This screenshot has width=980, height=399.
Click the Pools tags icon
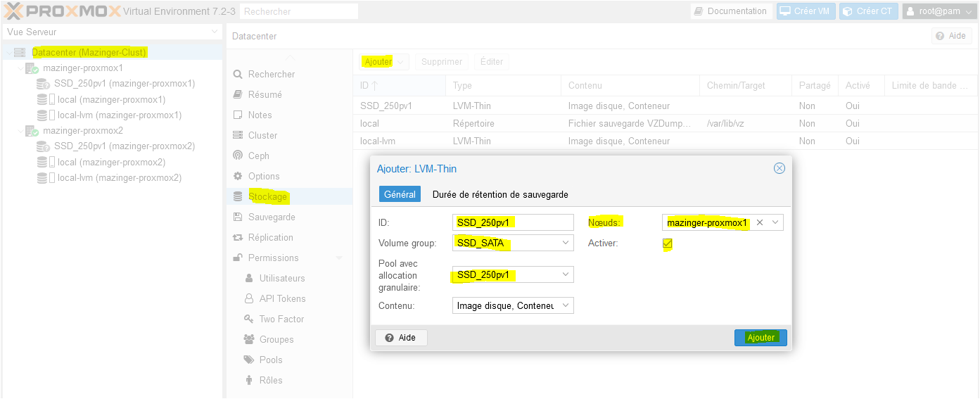[x=249, y=360]
